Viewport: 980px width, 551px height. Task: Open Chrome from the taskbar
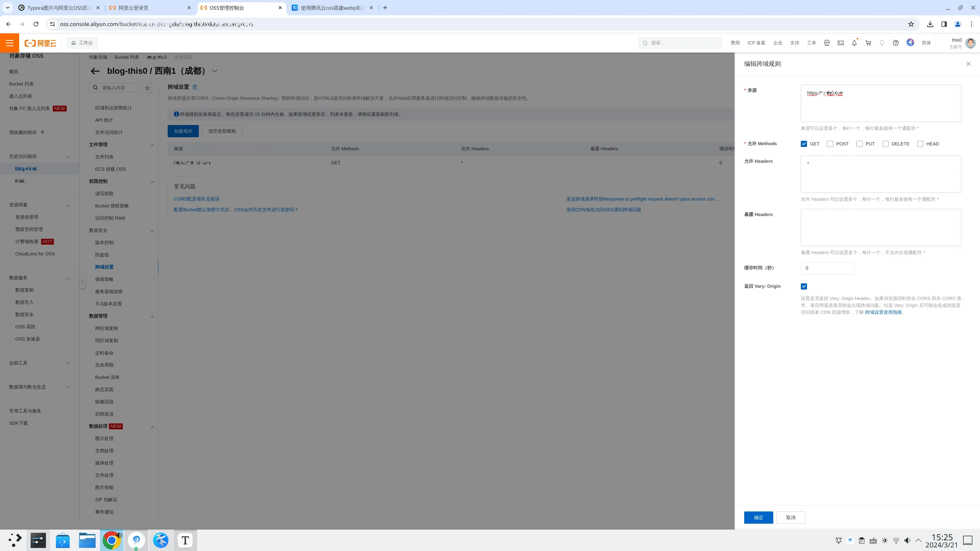pyautogui.click(x=112, y=540)
